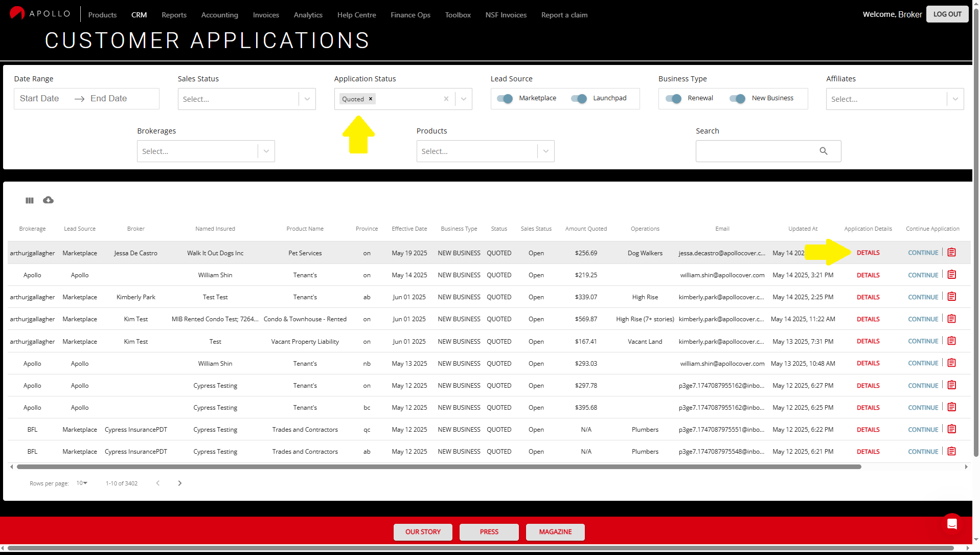Clear all Application Status selections

[x=446, y=99]
